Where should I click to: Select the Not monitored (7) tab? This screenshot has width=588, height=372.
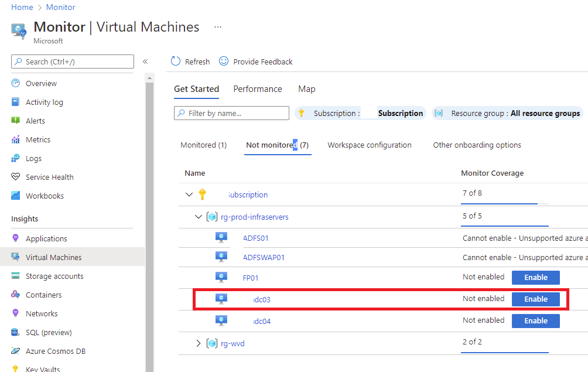(277, 145)
